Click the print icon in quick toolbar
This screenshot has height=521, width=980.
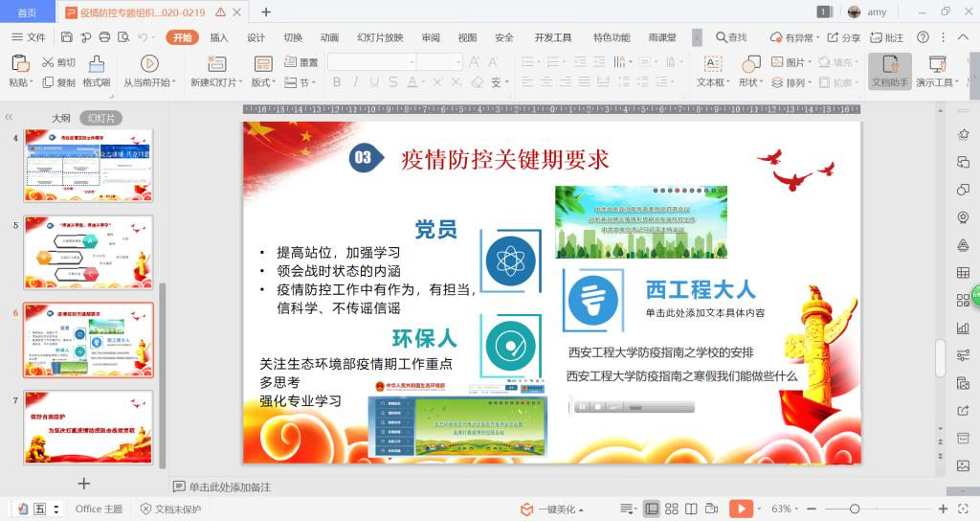tap(104, 37)
